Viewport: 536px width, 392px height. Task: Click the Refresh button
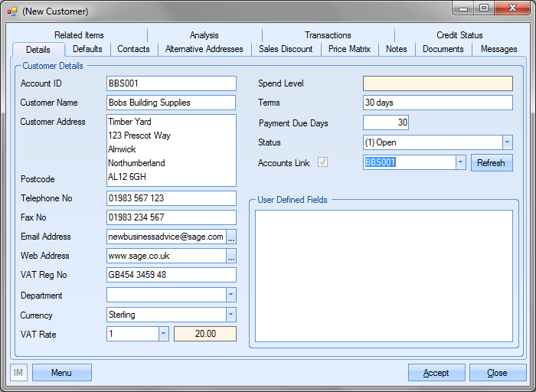click(491, 162)
